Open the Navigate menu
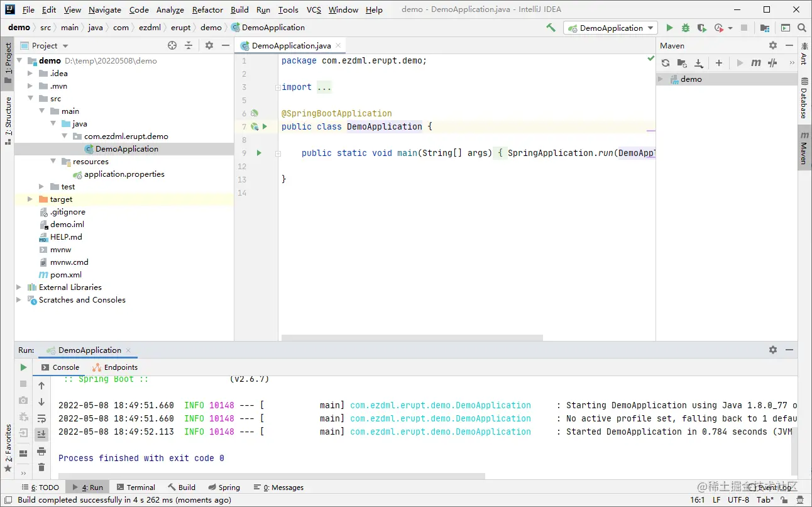The width and height of the screenshot is (812, 507). [x=105, y=9]
